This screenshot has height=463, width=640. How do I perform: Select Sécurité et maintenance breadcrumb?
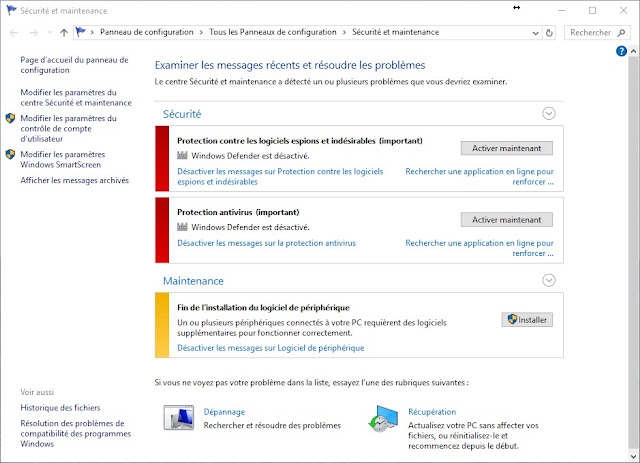tap(396, 32)
